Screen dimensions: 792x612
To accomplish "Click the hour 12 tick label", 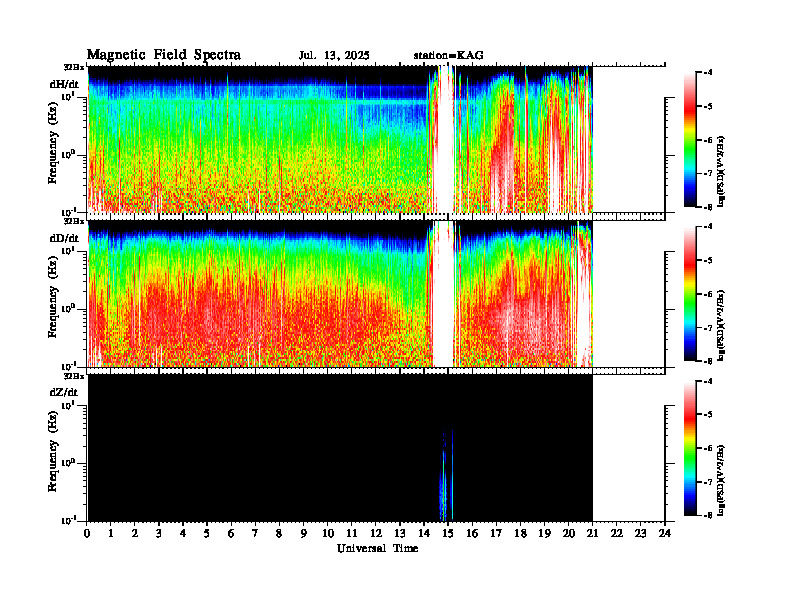I will [x=376, y=533].
